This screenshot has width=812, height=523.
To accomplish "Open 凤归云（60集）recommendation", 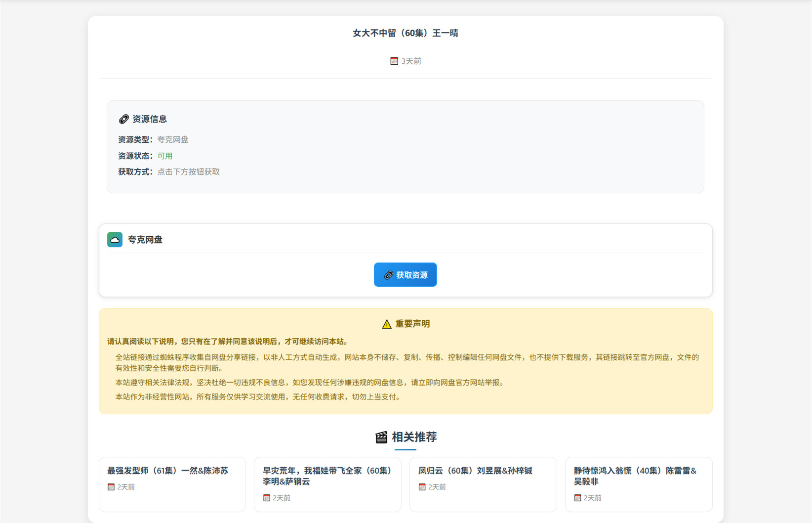I will 475,471.
